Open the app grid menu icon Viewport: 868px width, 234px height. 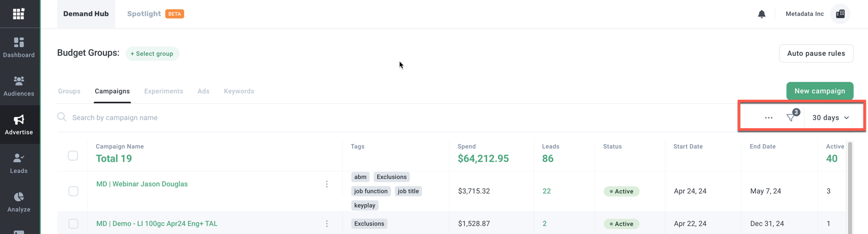coord(19,14)
